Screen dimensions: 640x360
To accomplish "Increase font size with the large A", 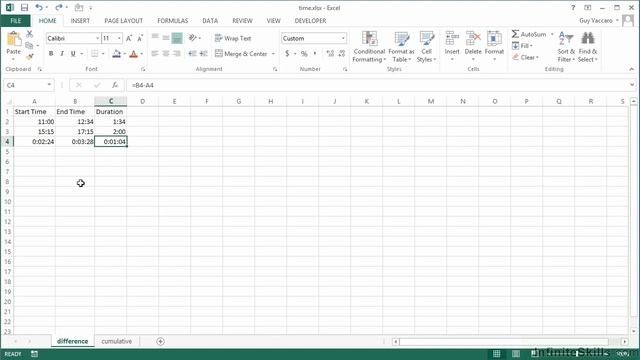I will click(129, 38).
